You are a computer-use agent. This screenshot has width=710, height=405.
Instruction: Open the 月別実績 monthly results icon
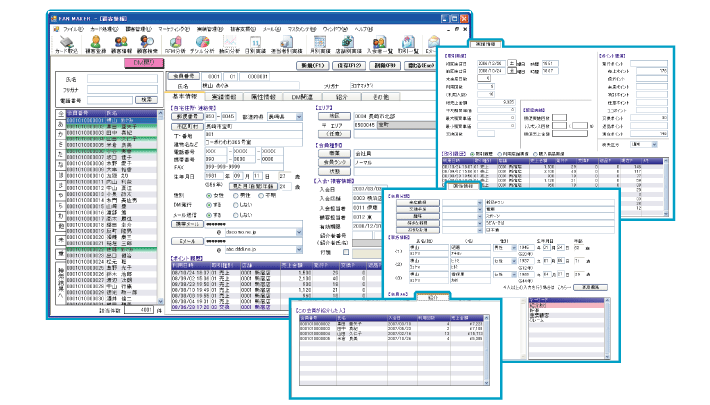(x=318, y=44)
